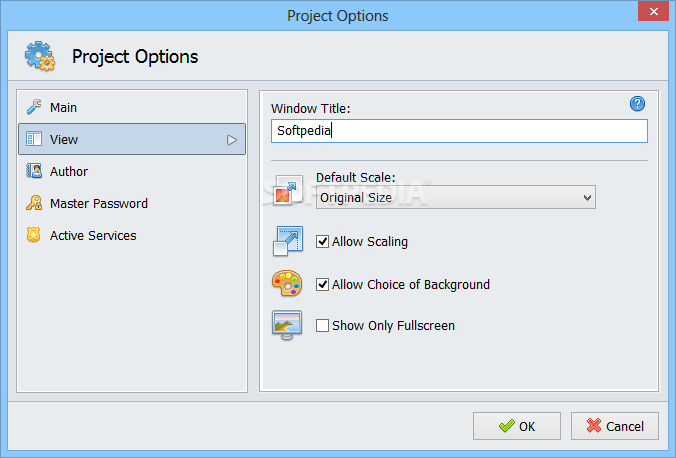Click into the Window Title text field
The height and width of the screenshot is (458, 676).
[x=459, y=131]
